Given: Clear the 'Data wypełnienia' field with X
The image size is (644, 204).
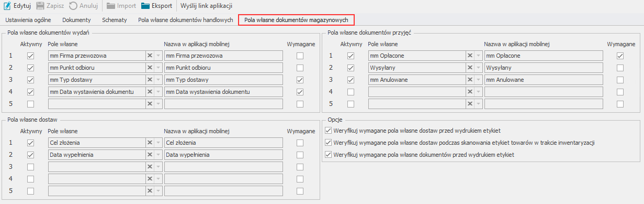Looking at the screenshot, I should pyautogui.click(x=150, y=155).
